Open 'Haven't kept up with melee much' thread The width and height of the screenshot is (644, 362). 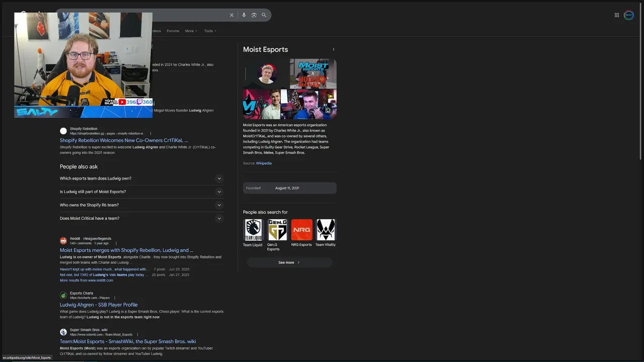(x=105, y=269)
